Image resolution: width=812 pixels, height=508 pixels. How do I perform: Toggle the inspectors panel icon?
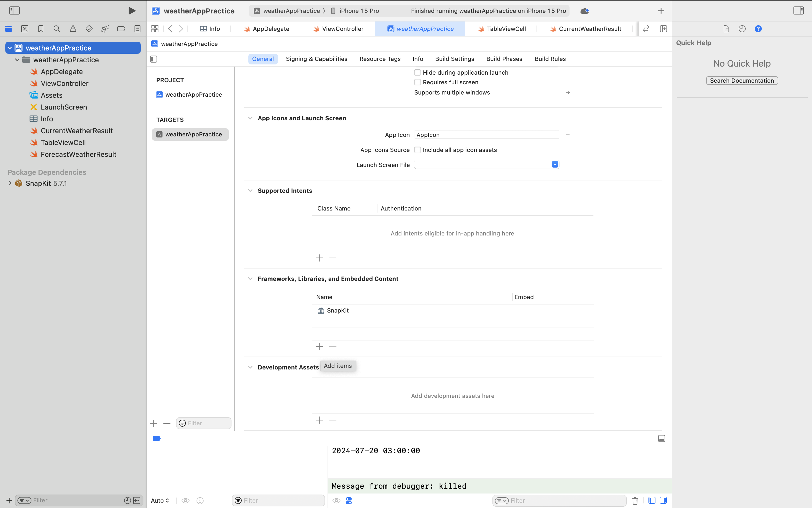pos(798,11)
